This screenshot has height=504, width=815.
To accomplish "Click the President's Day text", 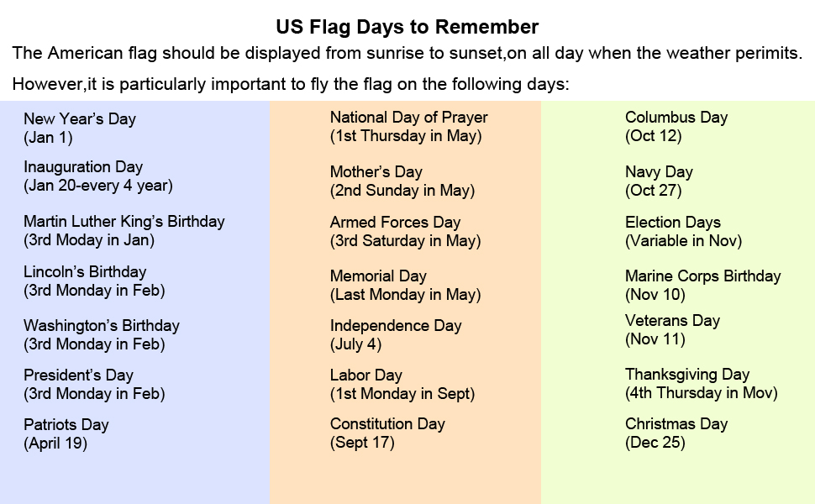I will [78, 375].
